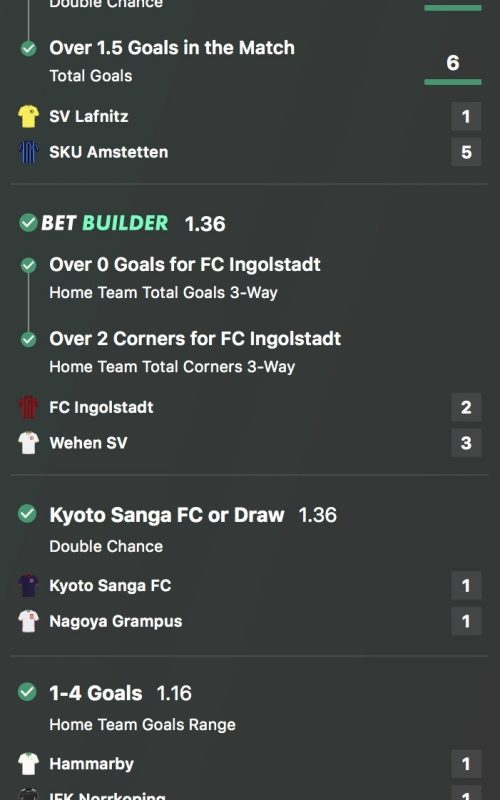500x800 pixels.
Task: Click the Hammarby white jersey icon
Action: click(29, 764)
